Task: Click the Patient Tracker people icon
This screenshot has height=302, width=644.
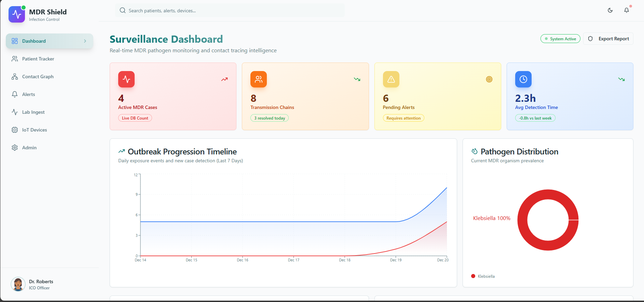Action: tap(15, 59)
